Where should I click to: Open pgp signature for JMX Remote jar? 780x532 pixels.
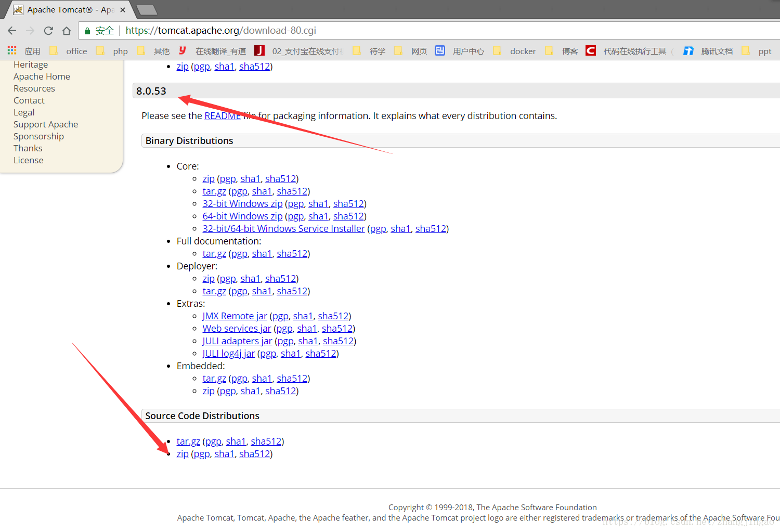tap(280, 316)
